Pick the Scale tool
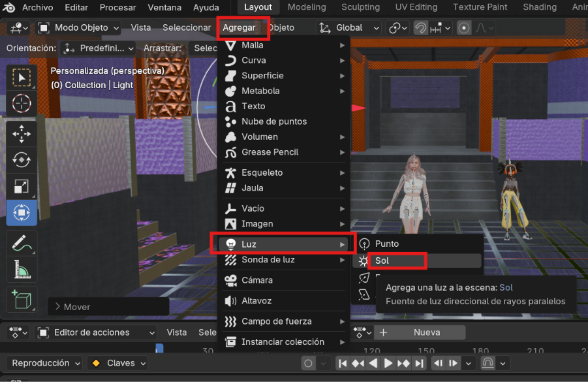Screen dimensions: 588x382 tap(22, 185)
